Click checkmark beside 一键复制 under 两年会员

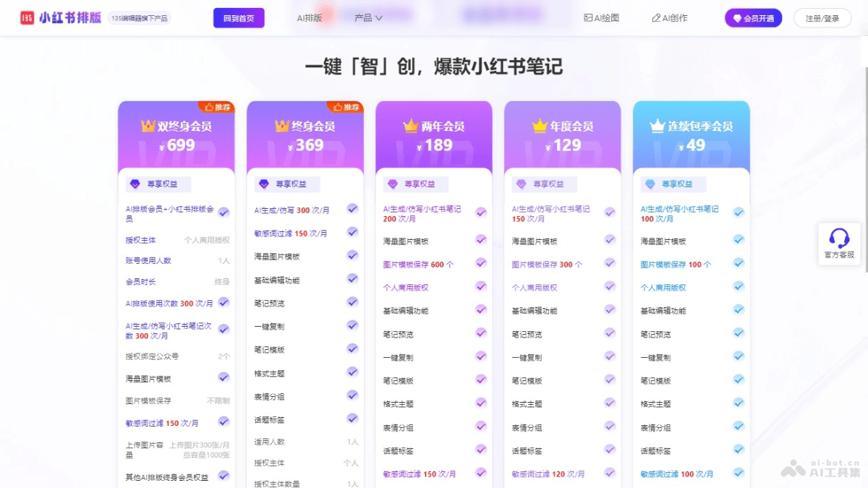pyautogui.click(x=481, y=356)
